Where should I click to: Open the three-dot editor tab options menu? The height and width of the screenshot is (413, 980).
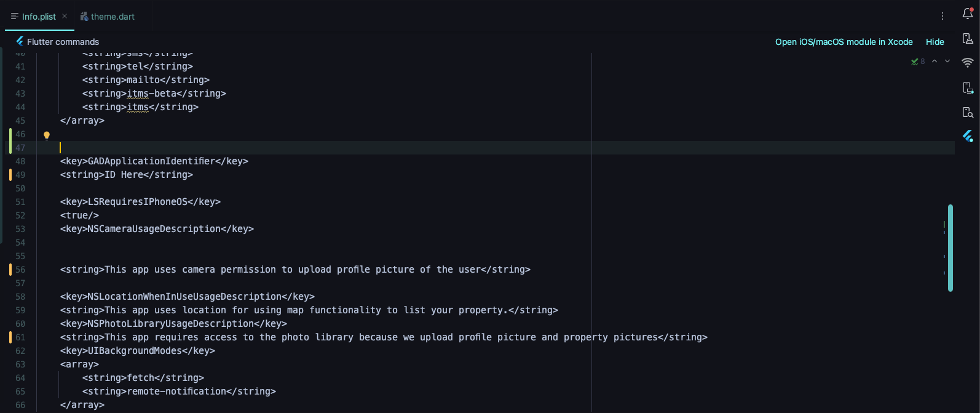click(942, 16)
